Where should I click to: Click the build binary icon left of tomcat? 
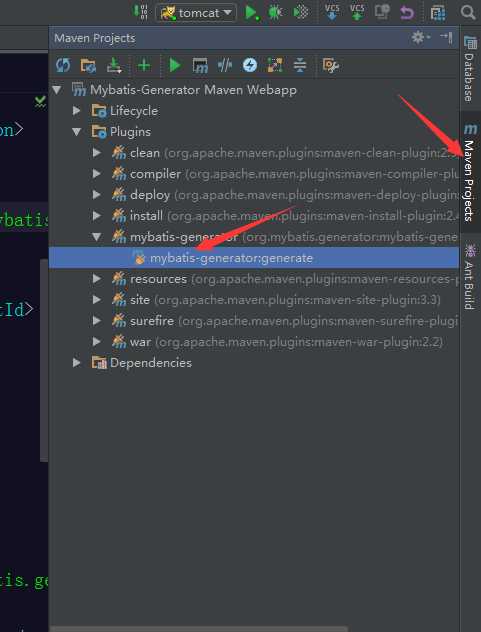click(x=141, y=12)
